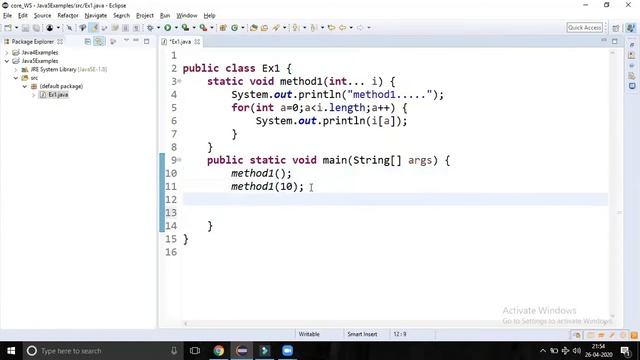Open Zoom from the taskbar

pos(287,351)
